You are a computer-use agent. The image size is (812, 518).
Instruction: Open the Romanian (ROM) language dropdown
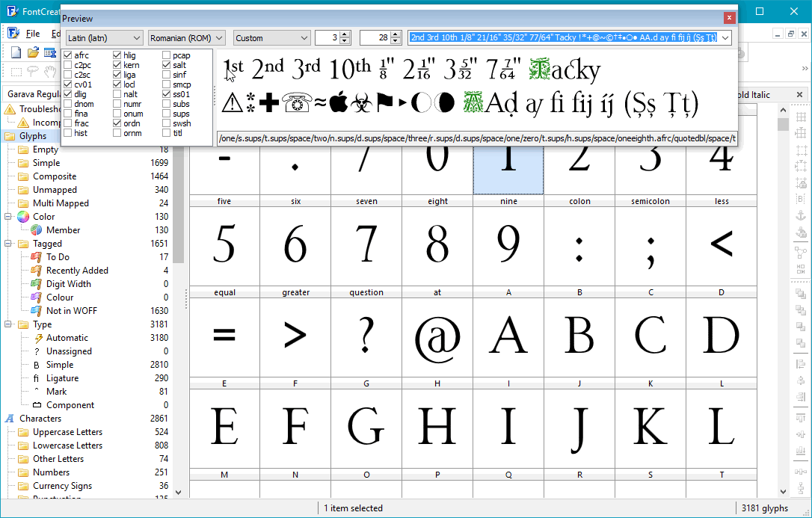pyautogui.click(x=186, y=38)
